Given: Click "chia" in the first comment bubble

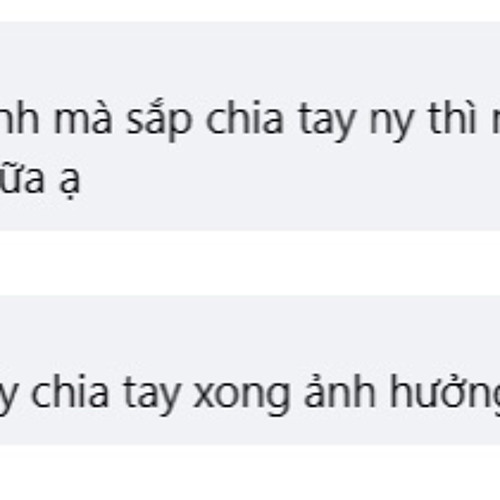Looking at the screenshot, I should pos(245,116).
